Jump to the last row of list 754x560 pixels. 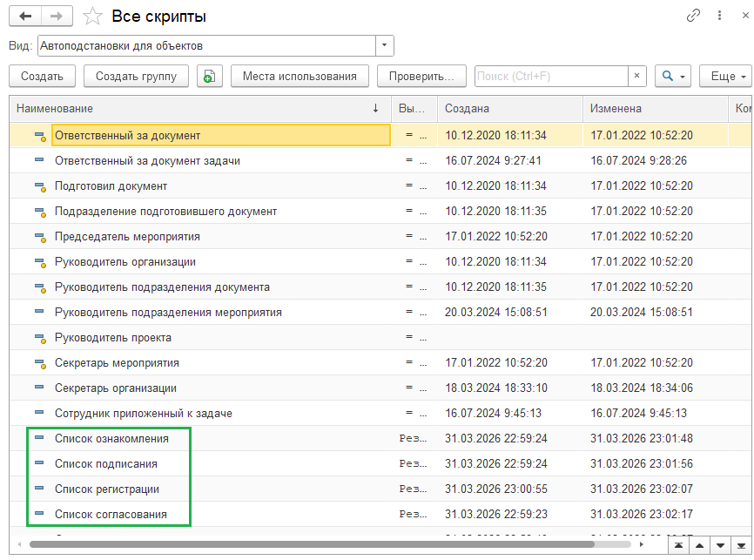(x=741, y=545)
